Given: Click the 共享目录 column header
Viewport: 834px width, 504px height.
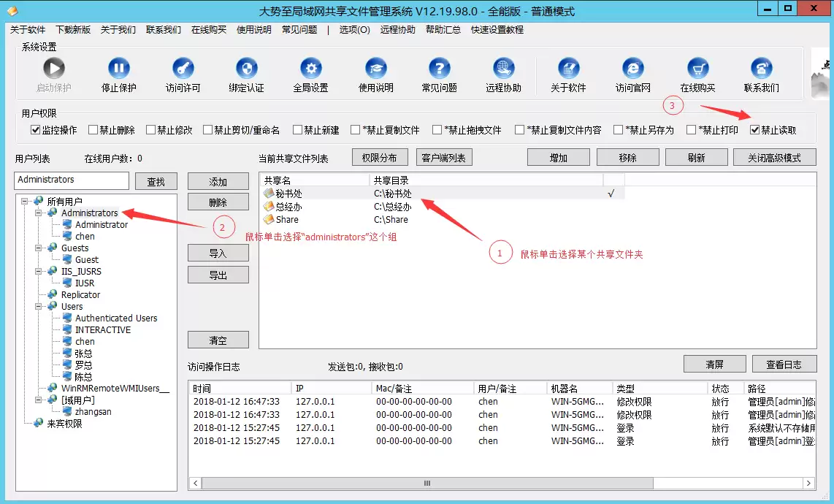Looking at the screenshot, I should coord(486,180).
